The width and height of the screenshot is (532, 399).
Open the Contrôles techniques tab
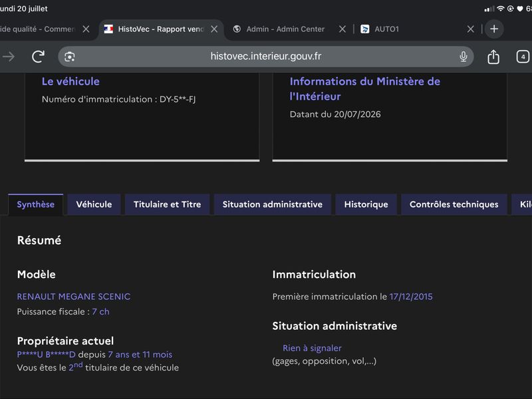[x=454, y=204]
